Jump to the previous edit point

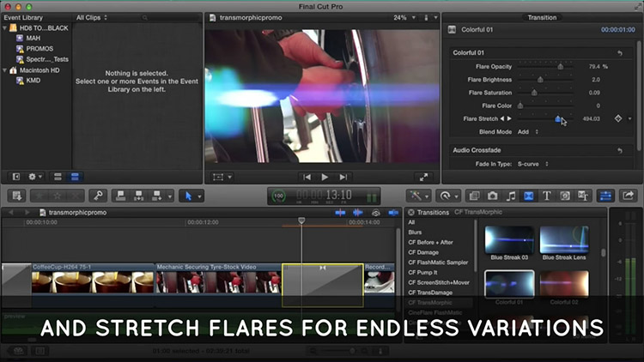point(307,177)
